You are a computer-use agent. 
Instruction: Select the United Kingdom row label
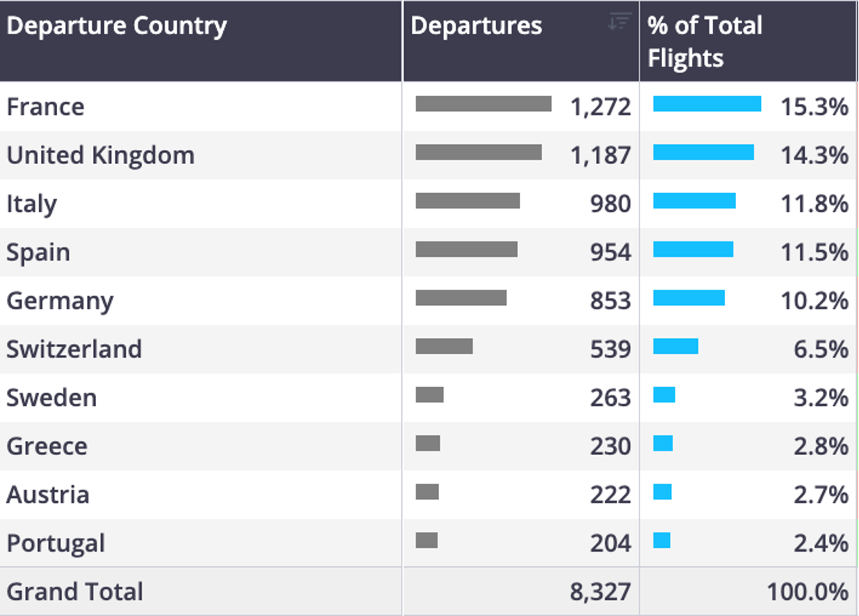tap(101, 156)
